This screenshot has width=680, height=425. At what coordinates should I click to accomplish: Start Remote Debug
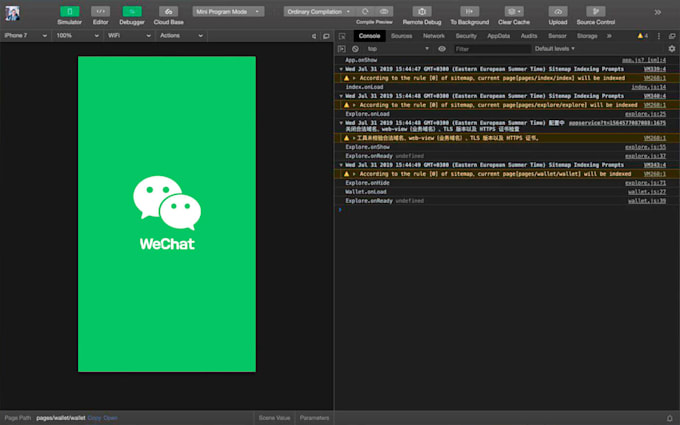point(422,12)
